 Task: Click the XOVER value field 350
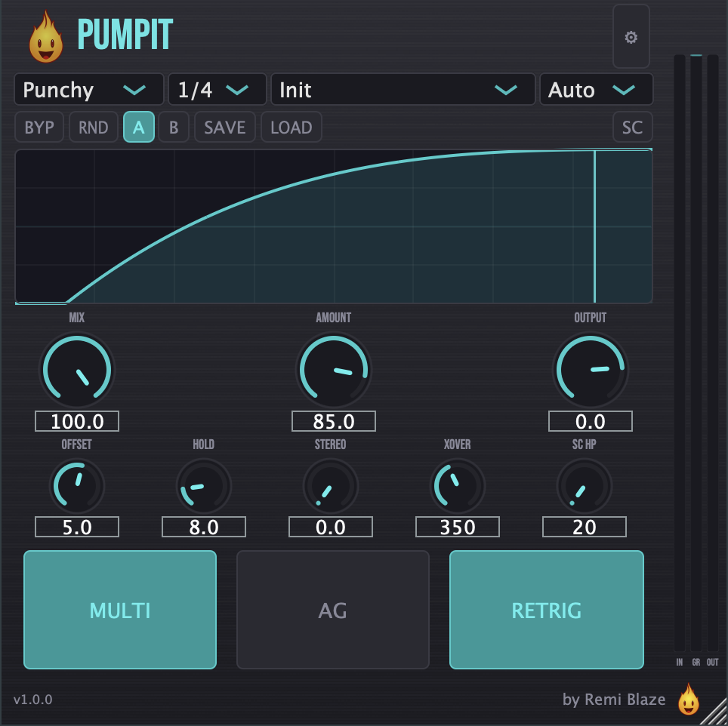(x=458, y=527)
